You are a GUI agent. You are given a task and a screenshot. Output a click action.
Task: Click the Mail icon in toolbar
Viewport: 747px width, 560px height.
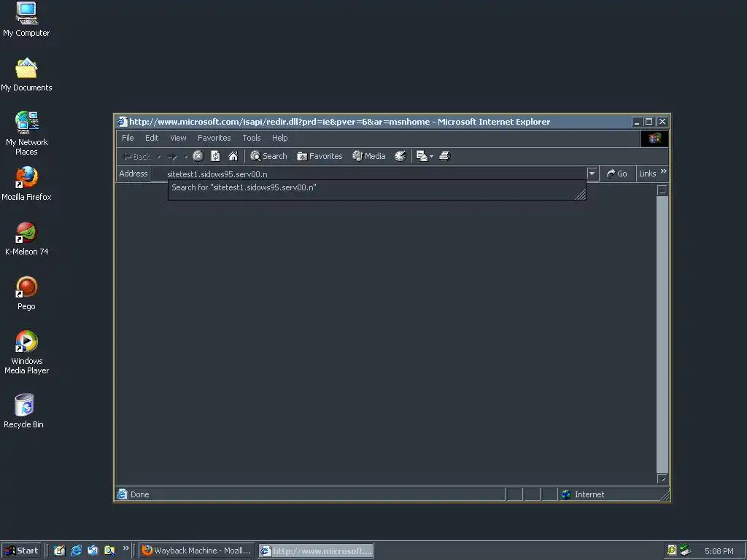(422, 156)
